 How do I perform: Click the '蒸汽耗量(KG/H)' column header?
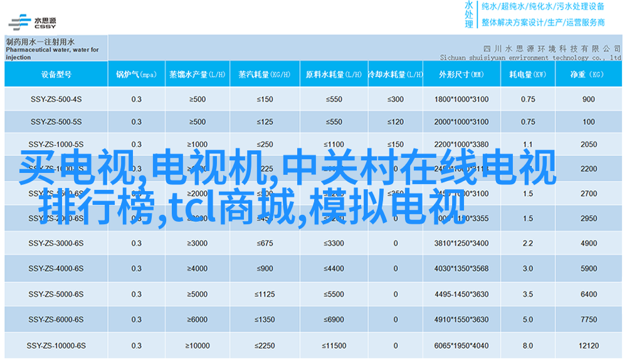(x=265, y=75)
